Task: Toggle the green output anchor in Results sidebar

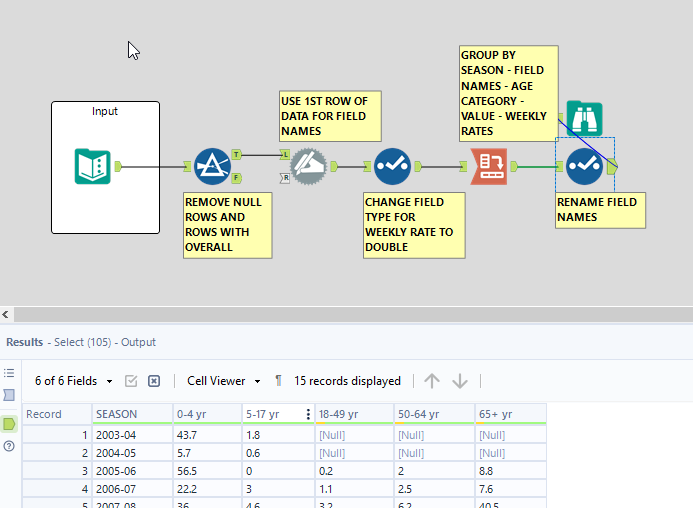Action: click(x=10, y=423)
